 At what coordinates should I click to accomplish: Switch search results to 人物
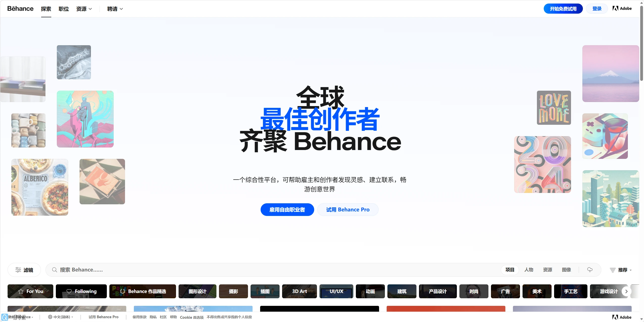pos(529,269)
